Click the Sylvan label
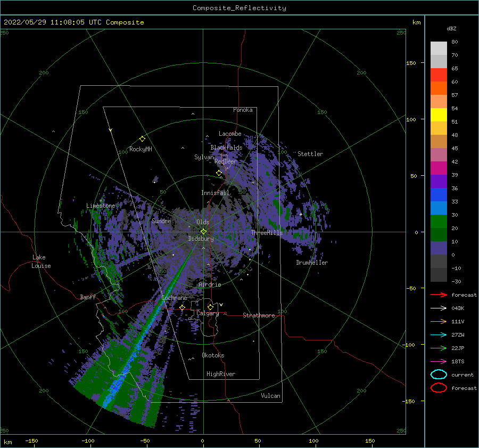Screen dimensions: 479x448 click(204, 157)
